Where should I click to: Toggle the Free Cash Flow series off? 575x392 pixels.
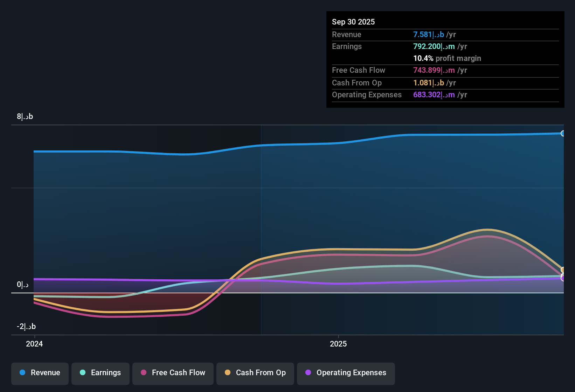coord(173,373)
